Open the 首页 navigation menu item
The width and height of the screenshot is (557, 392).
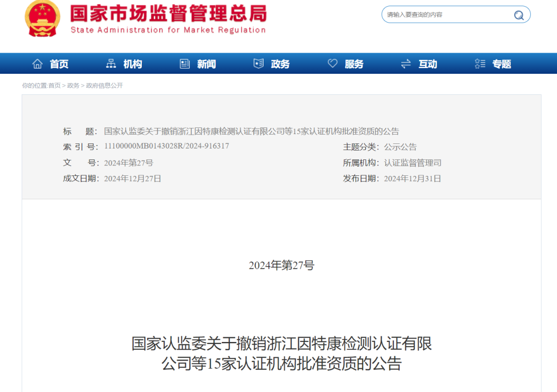(x=60, y=63)
